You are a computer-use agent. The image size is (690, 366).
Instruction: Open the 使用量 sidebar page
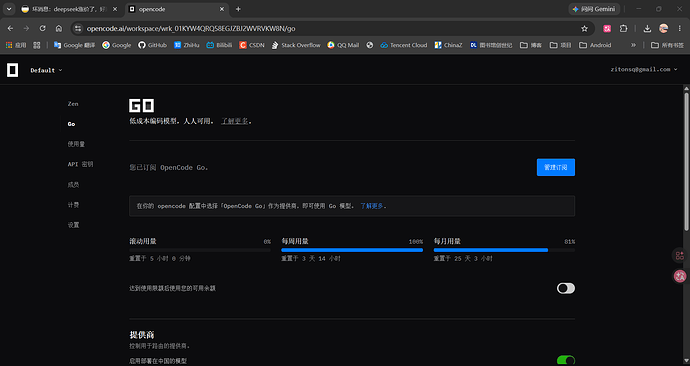coord(76,144)
